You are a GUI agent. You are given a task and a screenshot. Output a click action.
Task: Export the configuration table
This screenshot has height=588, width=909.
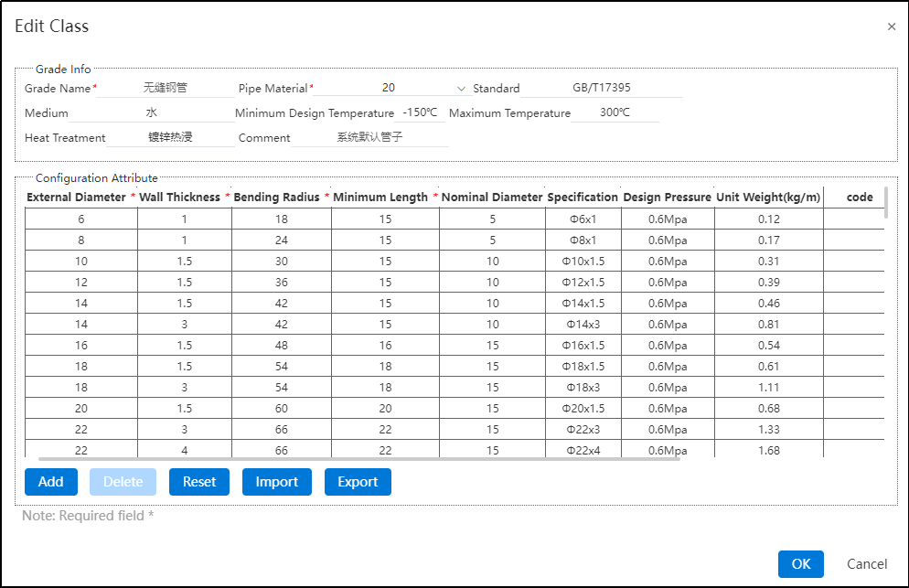coord(358,482)
